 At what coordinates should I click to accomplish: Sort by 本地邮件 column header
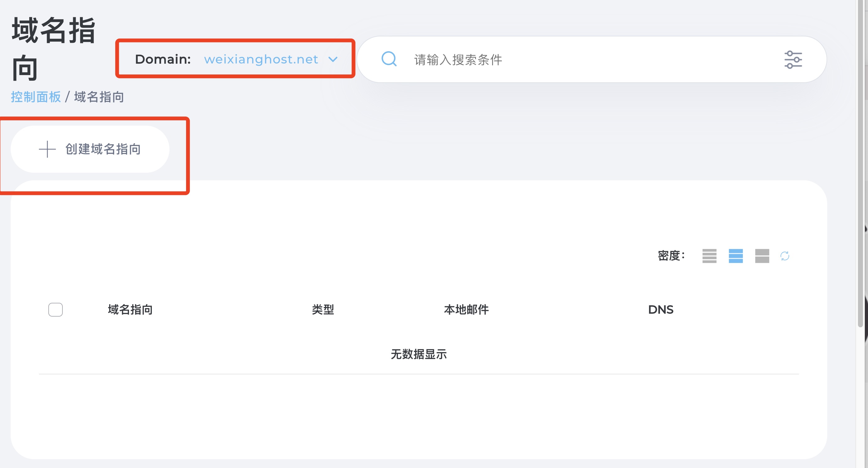click(466, 309)
